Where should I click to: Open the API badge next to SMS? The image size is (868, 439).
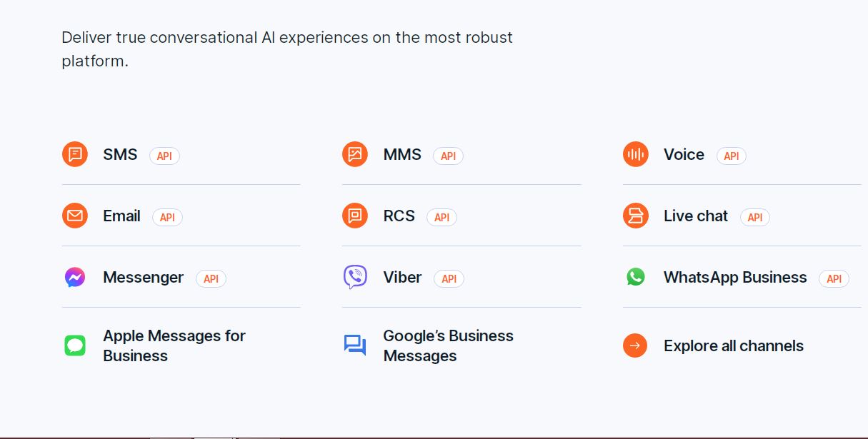tap(164, 156)
